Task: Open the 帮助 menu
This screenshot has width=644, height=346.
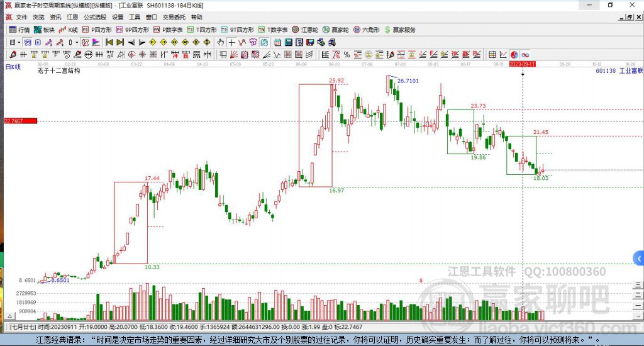Action: point(197,17)
